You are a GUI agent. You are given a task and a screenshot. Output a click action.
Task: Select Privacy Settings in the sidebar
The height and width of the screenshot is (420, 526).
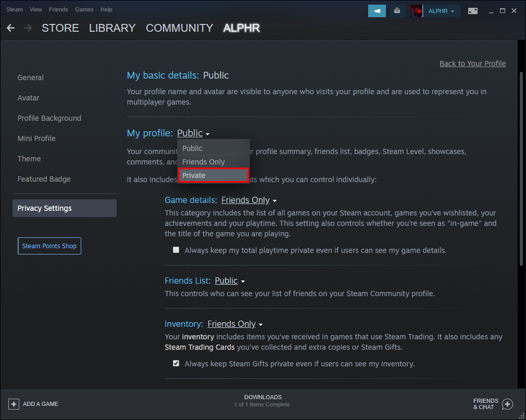[x=65, y=208]
